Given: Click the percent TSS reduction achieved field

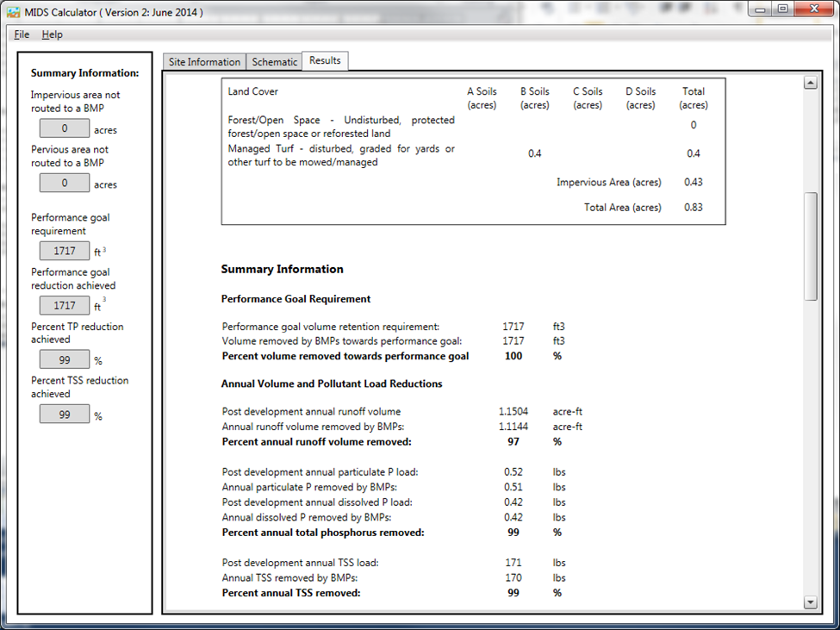Looking at the screenshot, I should click(65, 415).
